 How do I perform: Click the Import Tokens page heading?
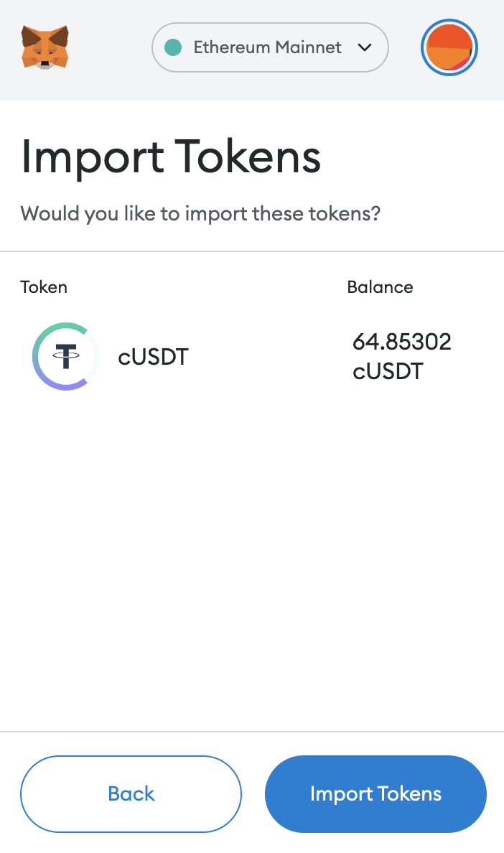(x=171, y=157)
